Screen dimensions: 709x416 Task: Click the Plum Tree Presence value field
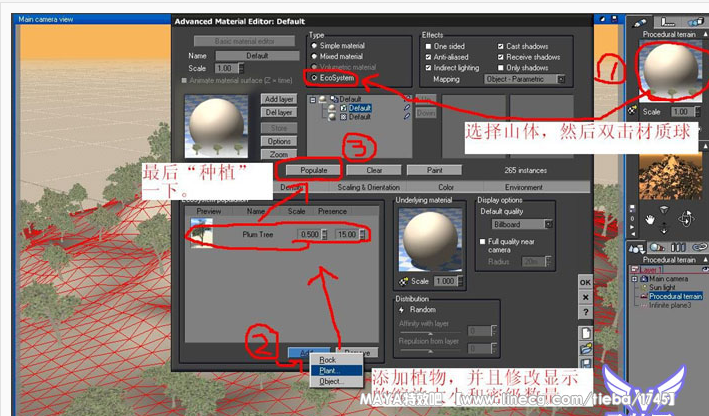point(349,234)
